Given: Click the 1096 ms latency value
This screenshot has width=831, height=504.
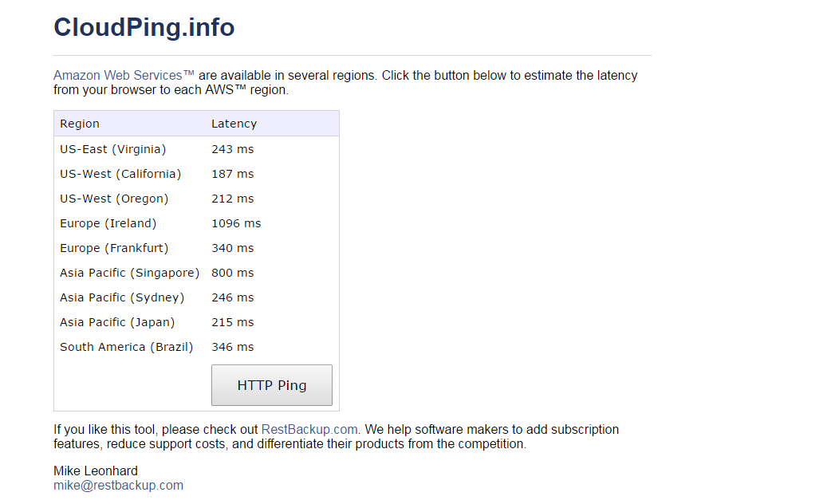Looking at the screenshot, I should pyautogui.click(x=236, y=223).
